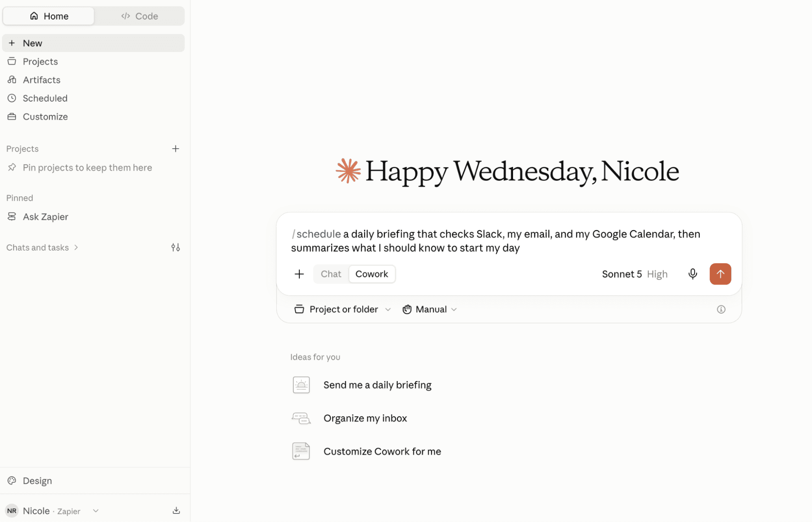Expand the Chats and tasks section
This screenshot has width=812, height=522.
[x=42, y=247]
